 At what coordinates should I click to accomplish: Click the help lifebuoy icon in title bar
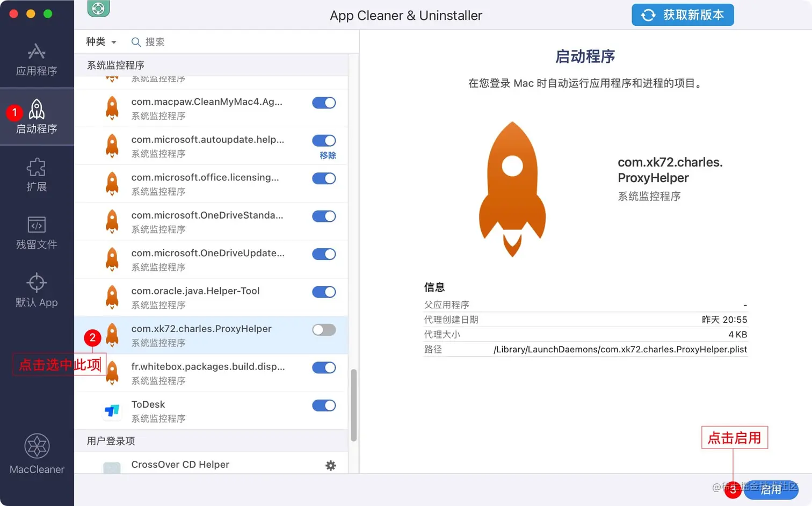pos(99,9)
